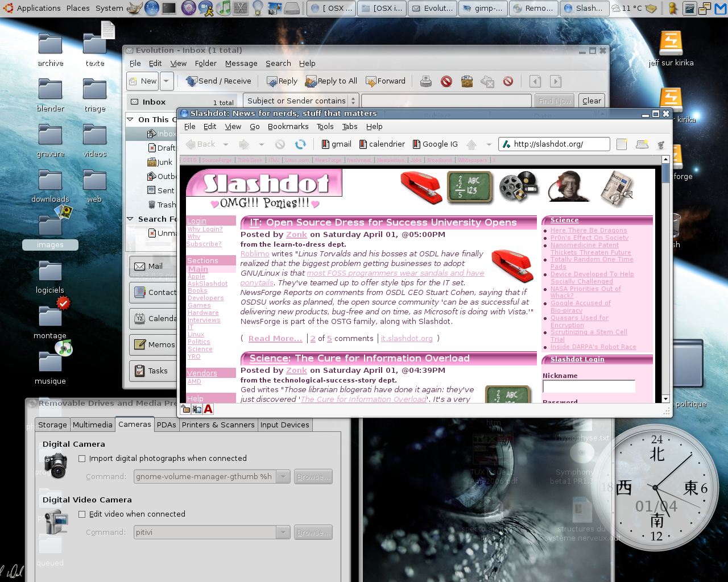Screen dimensions: 728x582
Task: Switch to Tasks view in Evolution
Action: [x=153, y=371]
